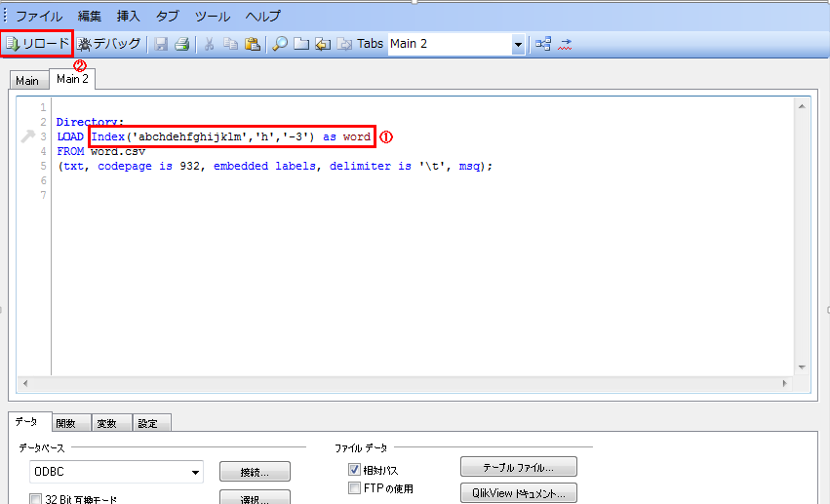Click the script editor down scroll arrow
Screen dimensions: 830x504
click(x=802, y=367)
